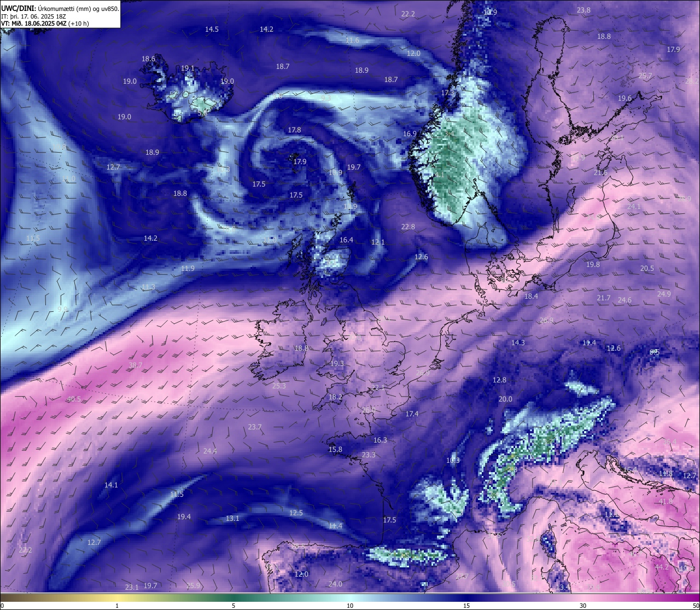Click the 40.5 map value
700x610 pixels.
coord(74,399)
